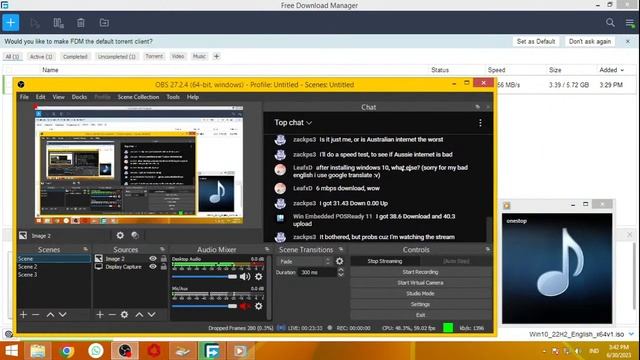Click the Start Recording button
This screenshot has height=360, width=640.
tap(420, 272)
